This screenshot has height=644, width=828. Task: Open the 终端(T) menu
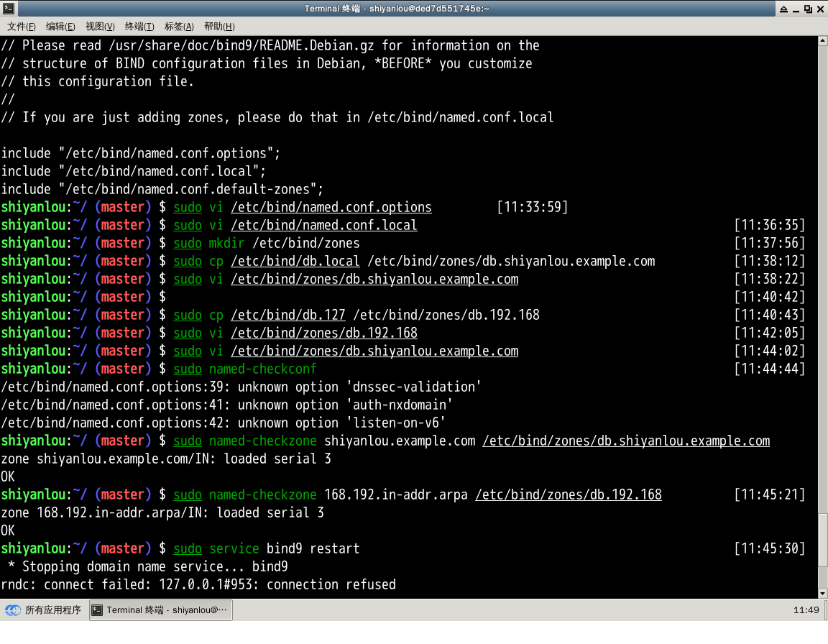[x=139, y=27]
